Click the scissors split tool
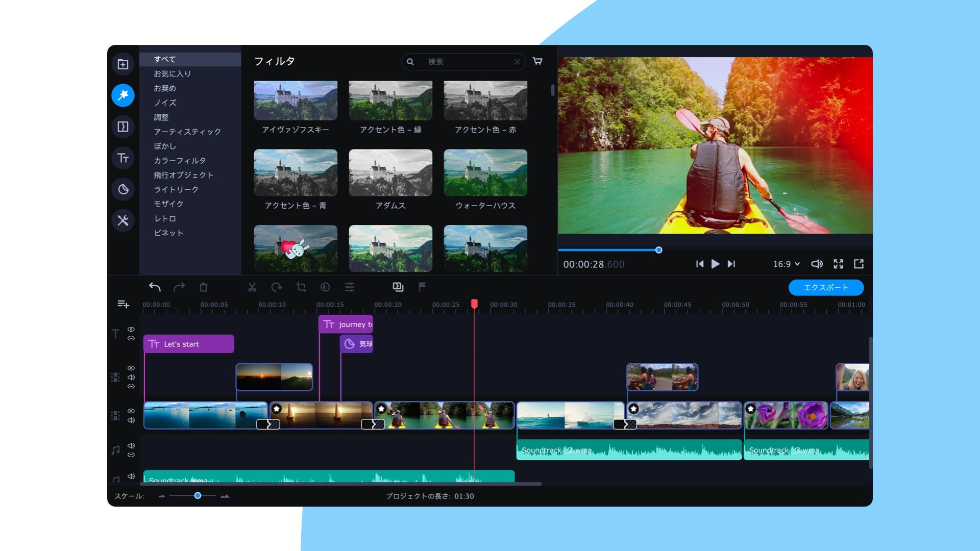 (x=252, y=287)
